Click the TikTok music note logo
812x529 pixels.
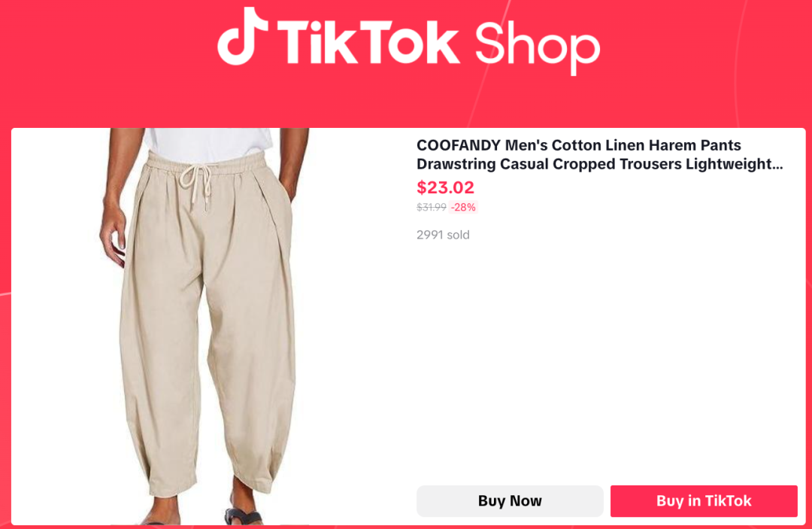(242, 36)
